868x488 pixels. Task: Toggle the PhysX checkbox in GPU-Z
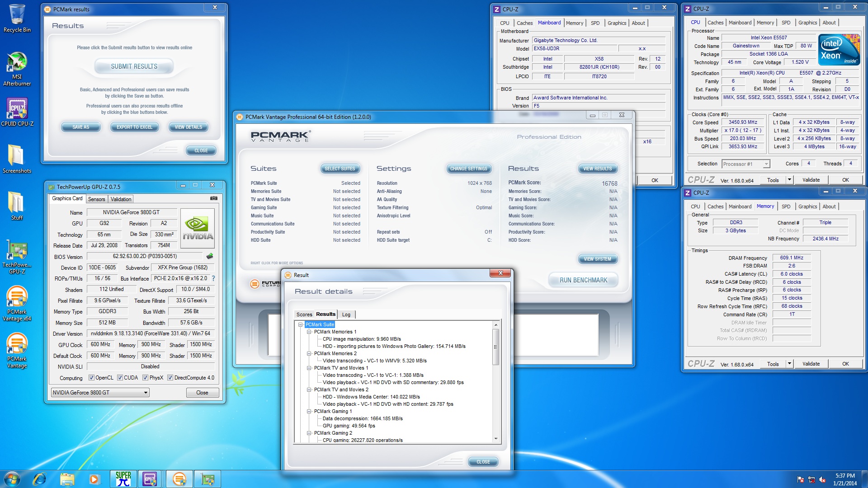(145, 378)
